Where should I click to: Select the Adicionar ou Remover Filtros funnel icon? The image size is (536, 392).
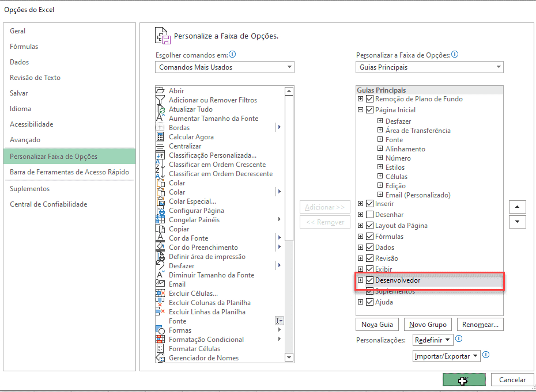coord(160,100)
